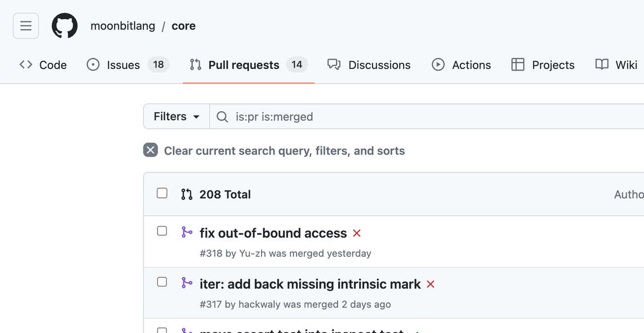This screenshot has height=333, width=644.
Task: Open the Author filter dropdown
Action: tap(629, 195)
